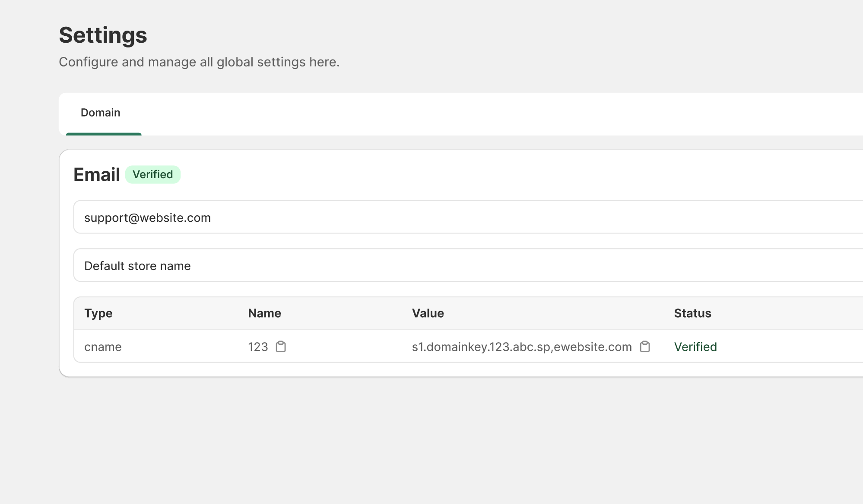Click the 'Configure and manage all global settings' subtitle
863x504 pixels.
tap(199, 62)
